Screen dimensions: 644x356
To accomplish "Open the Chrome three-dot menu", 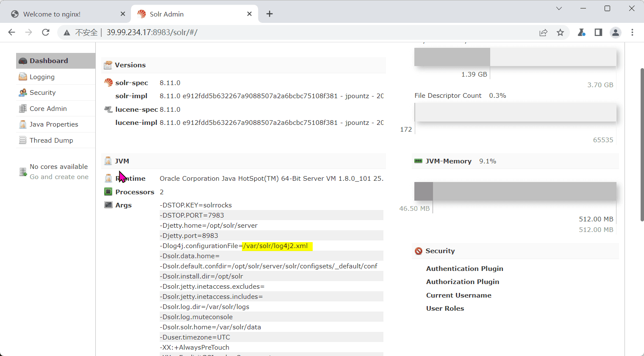I will click(632, 32).
